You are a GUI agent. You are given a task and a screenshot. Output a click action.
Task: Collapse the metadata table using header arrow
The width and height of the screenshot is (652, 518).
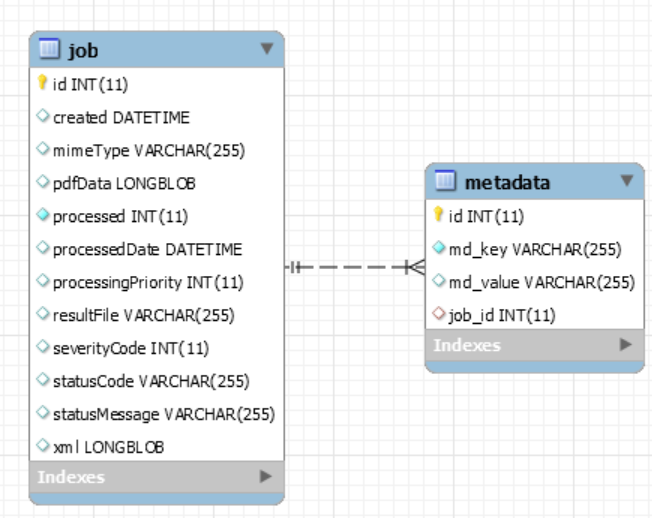pyautogui.click(x=627, y=181)
